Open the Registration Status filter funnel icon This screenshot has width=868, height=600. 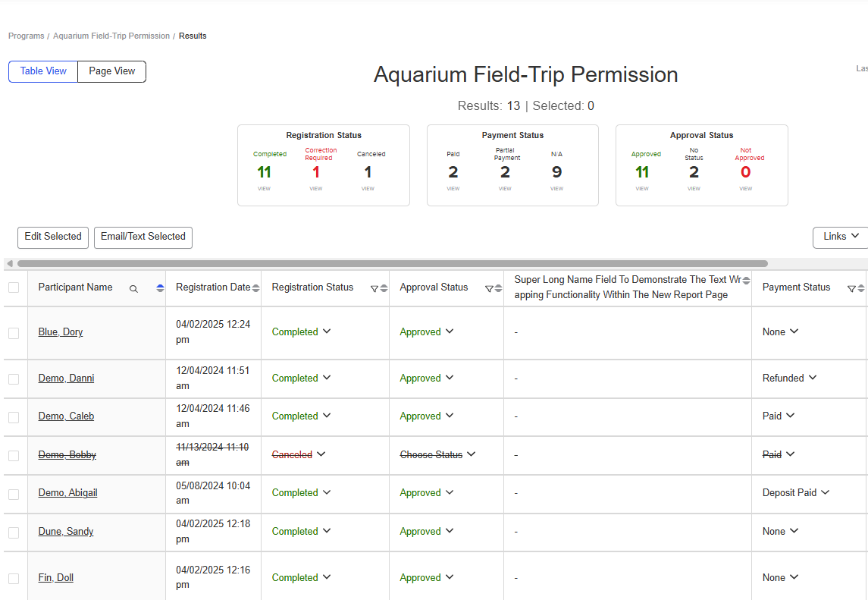point(374,289)
